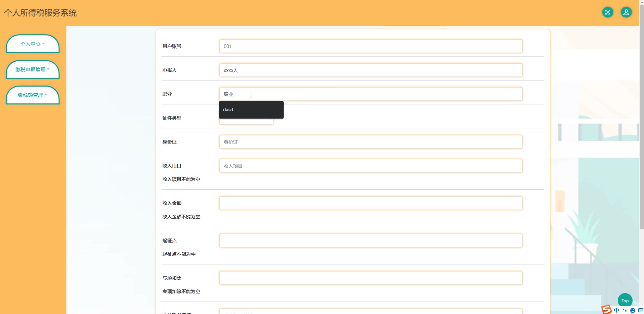
Task: Click the 个人所得税服务系统 title
Action: (40, 13)
